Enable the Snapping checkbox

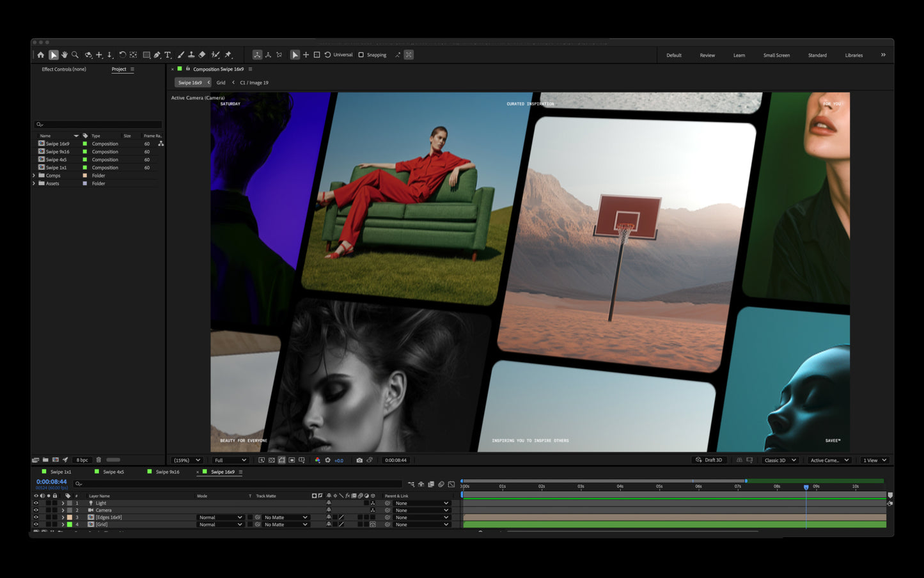(x=361, y=55)
